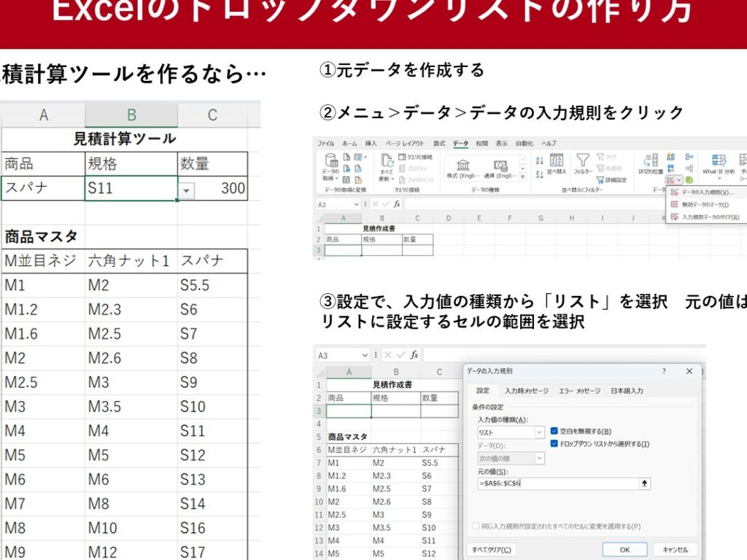Click the range selector arrow beside 元の値
Viewport: 747px width, 560px height.
click(644, 483)
